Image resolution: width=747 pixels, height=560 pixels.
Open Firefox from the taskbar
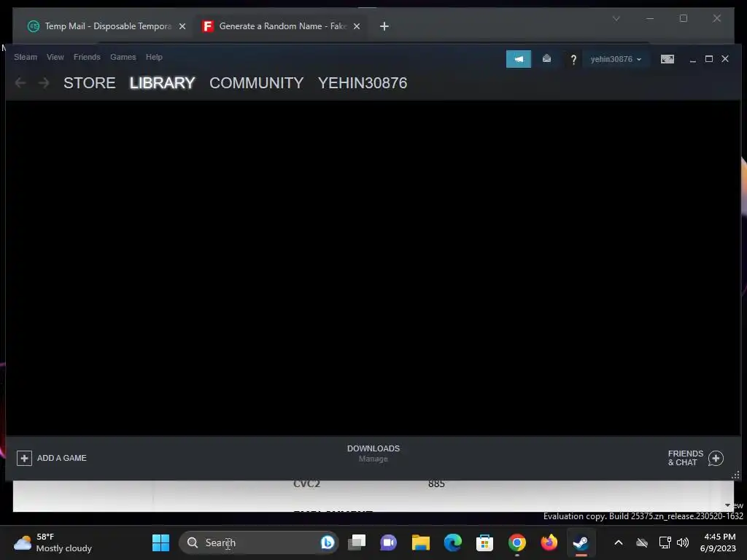click(549, 542)
